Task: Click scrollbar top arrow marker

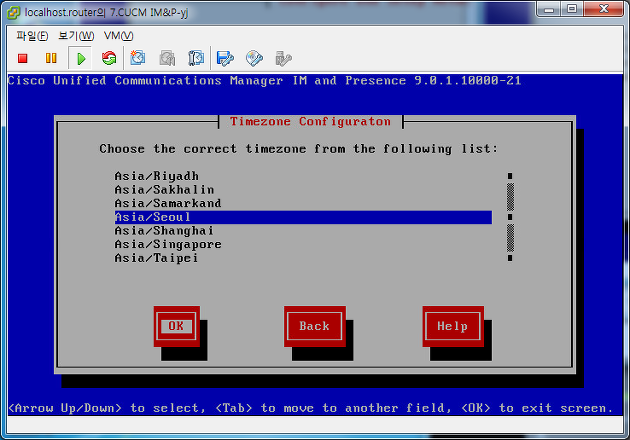Action: 510,176
